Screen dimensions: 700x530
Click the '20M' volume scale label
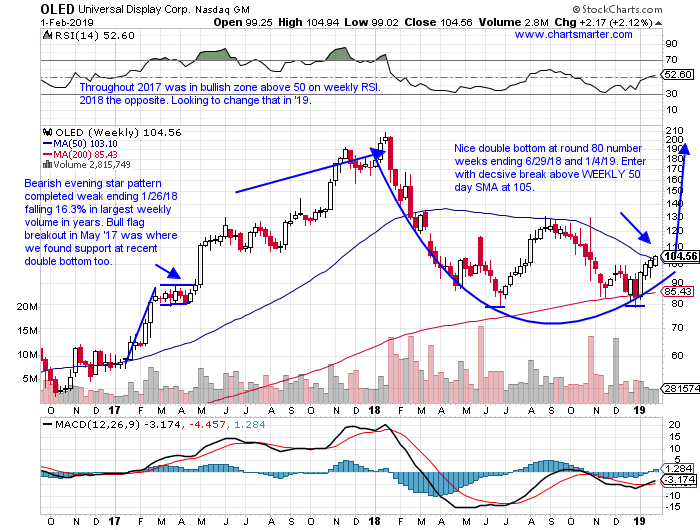pyautogui.click(x=27, y=307)
